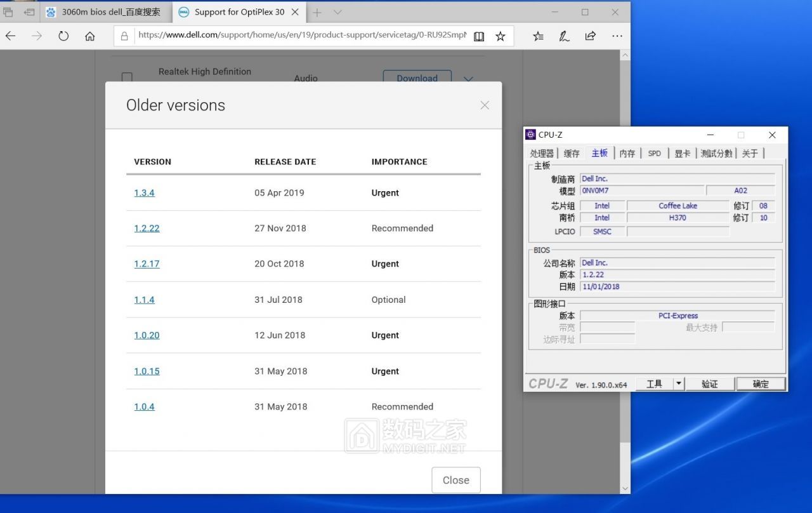Click BIOS version 1.2.22 in CPU-Z
Viewport: 812px width, 513px height.
678,274
